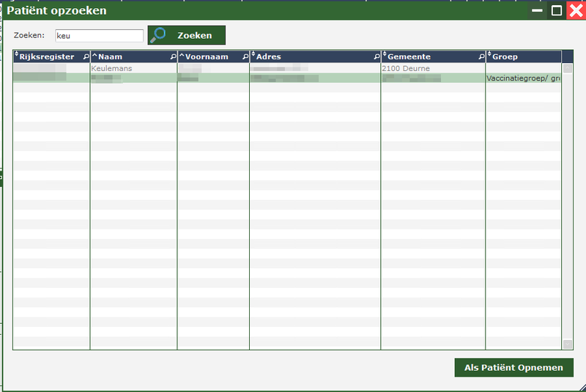Click the magnifier icon in the Adres header
The width and height of the screenshot is (586, 392).
(x=377, y=56)
